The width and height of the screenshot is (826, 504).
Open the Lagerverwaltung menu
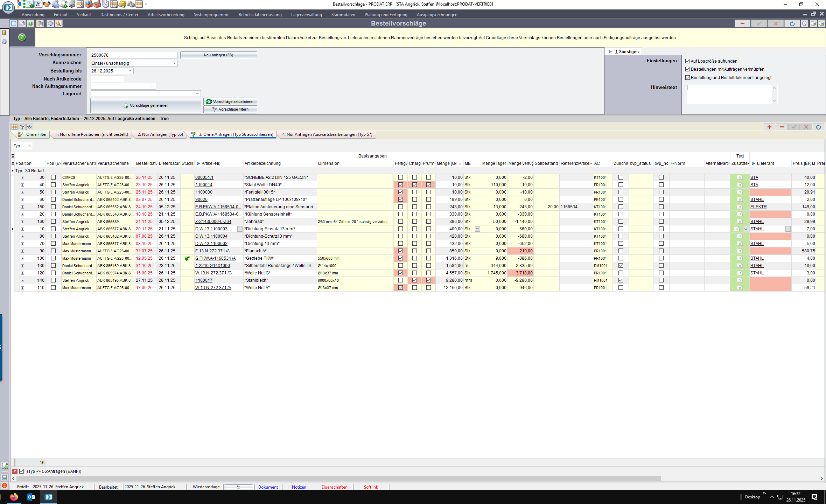[x=306, y=15]
